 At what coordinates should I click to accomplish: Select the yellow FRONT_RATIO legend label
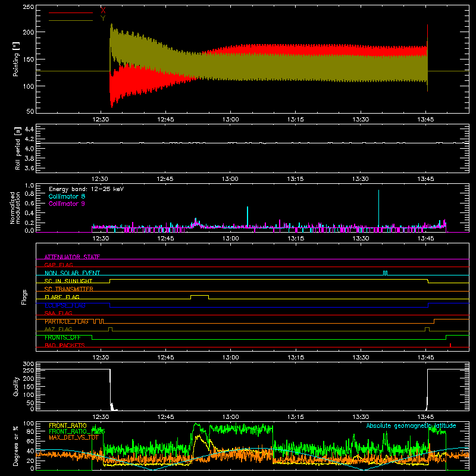pos(68,425)
